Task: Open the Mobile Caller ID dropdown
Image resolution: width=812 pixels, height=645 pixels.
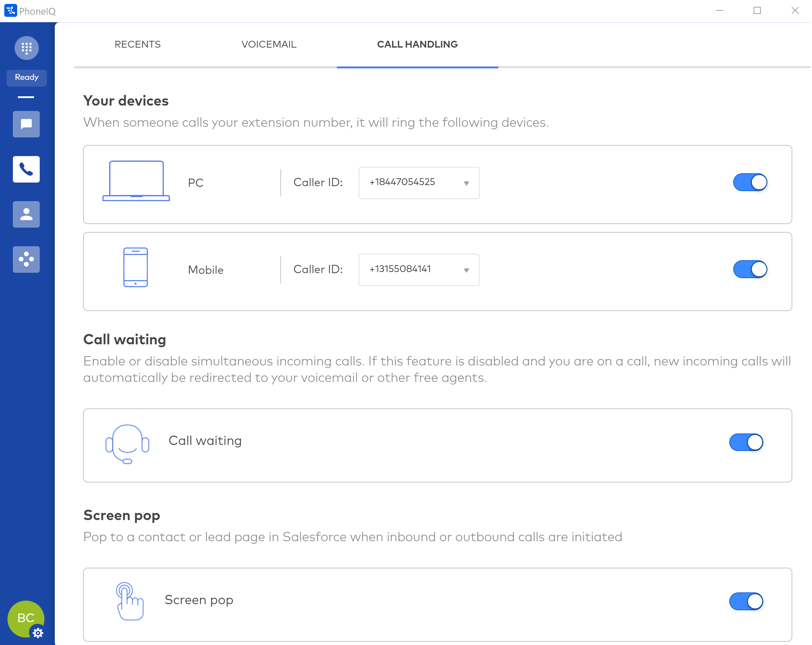Action: 419,270
